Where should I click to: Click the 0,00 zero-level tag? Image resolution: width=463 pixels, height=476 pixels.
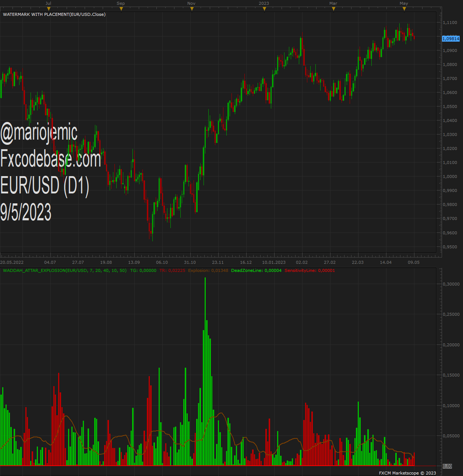tap(447, 466)
